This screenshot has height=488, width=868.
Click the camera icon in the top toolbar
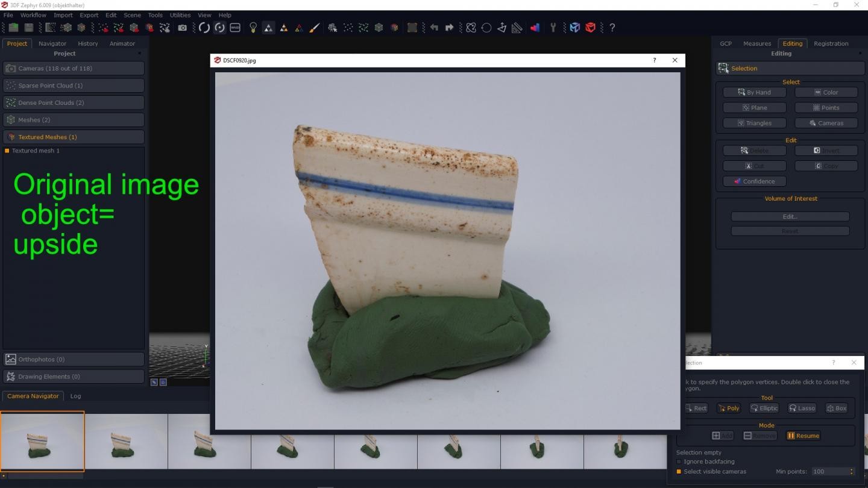tap(182, 28)
